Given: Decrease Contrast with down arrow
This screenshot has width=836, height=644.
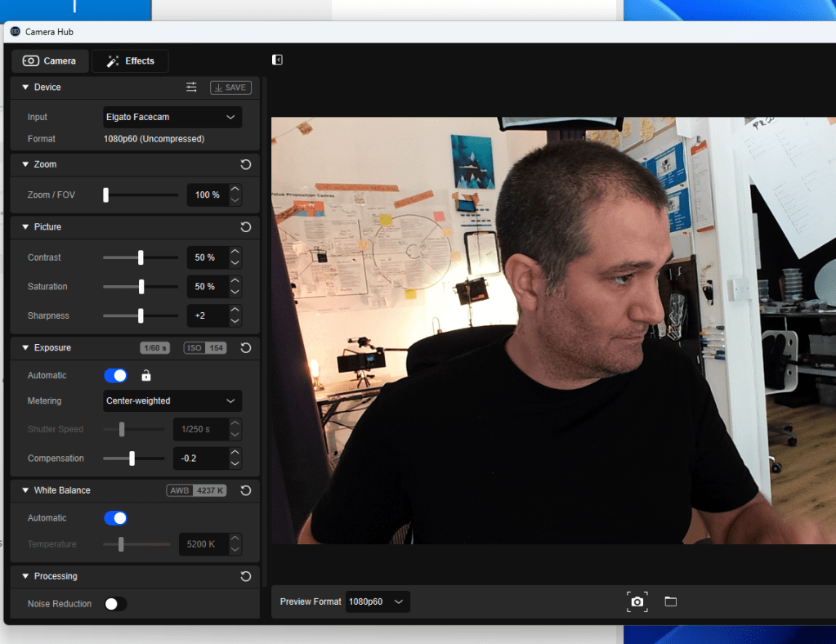Looking at the screenshot, I should click(x=235, y=263).
